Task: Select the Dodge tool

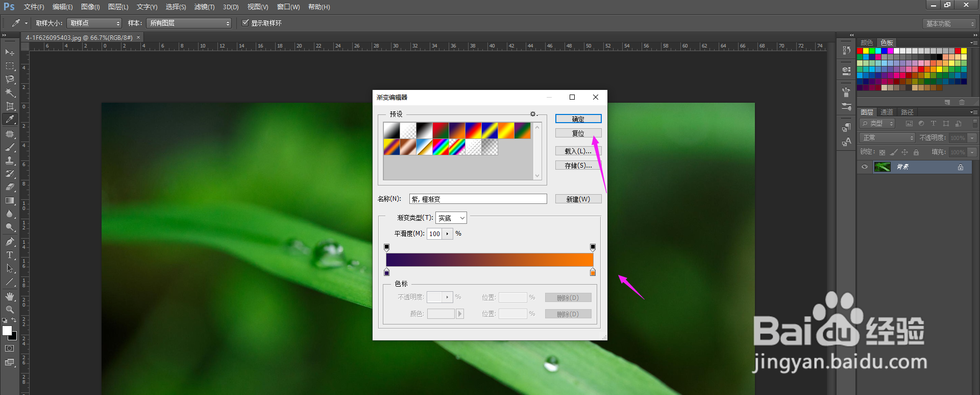Action: coord(10,227)
